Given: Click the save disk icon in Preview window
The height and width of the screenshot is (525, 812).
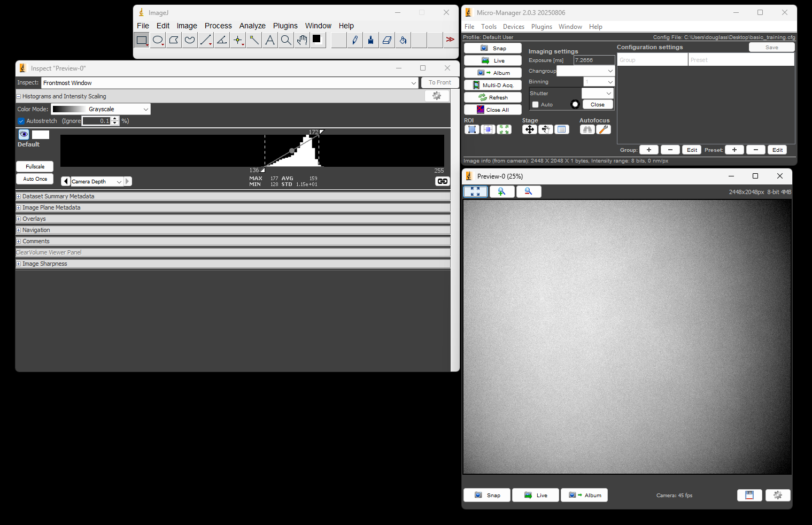Looking at the screenshot, I should click(x=749, y=495).
